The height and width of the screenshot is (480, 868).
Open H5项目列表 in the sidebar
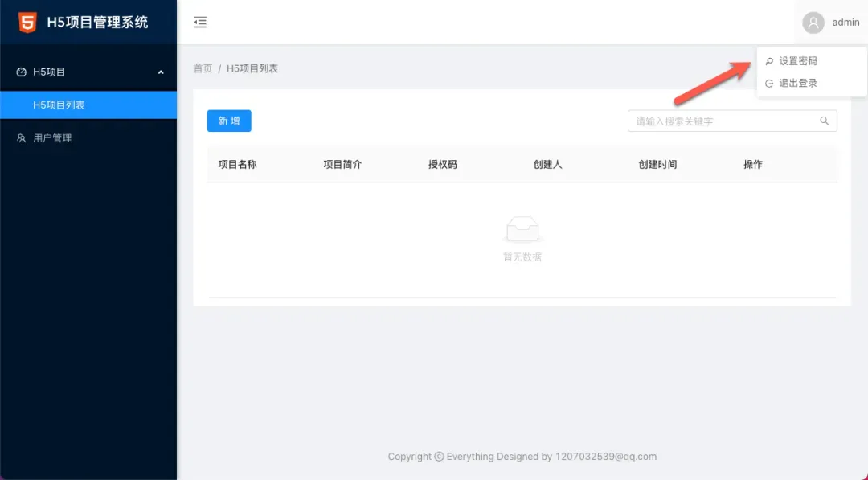(x=59, y=105)
